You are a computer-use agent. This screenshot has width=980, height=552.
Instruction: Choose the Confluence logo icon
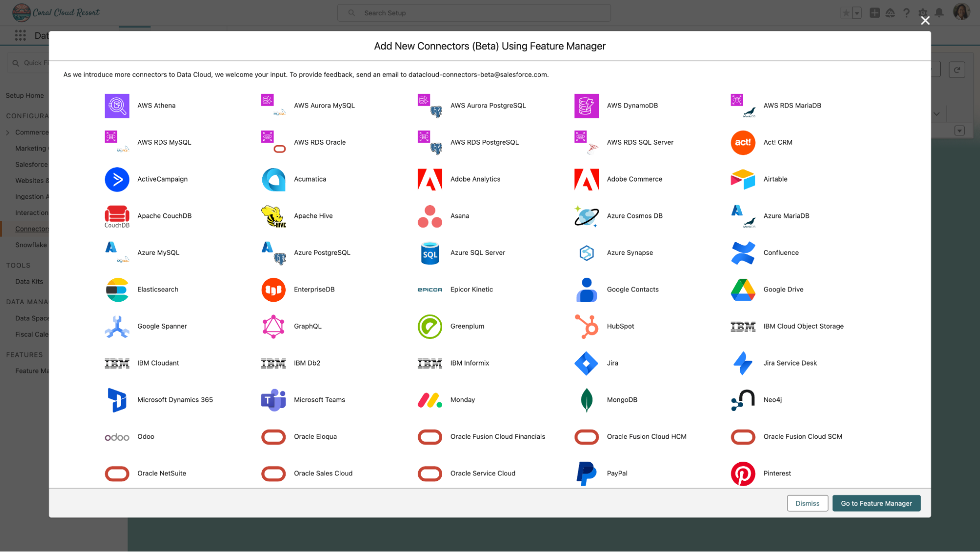pos(743,253)
